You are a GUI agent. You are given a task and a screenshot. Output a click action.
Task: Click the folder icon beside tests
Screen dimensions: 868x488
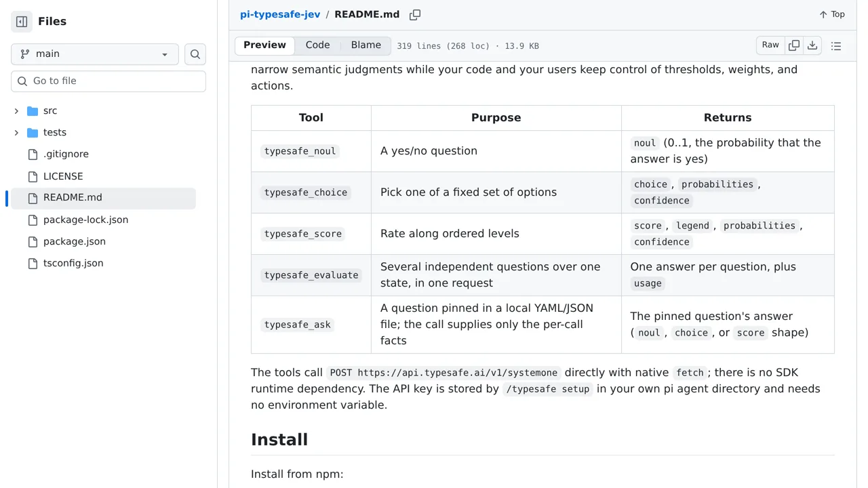pyautogui.click(x=33, y=133)
